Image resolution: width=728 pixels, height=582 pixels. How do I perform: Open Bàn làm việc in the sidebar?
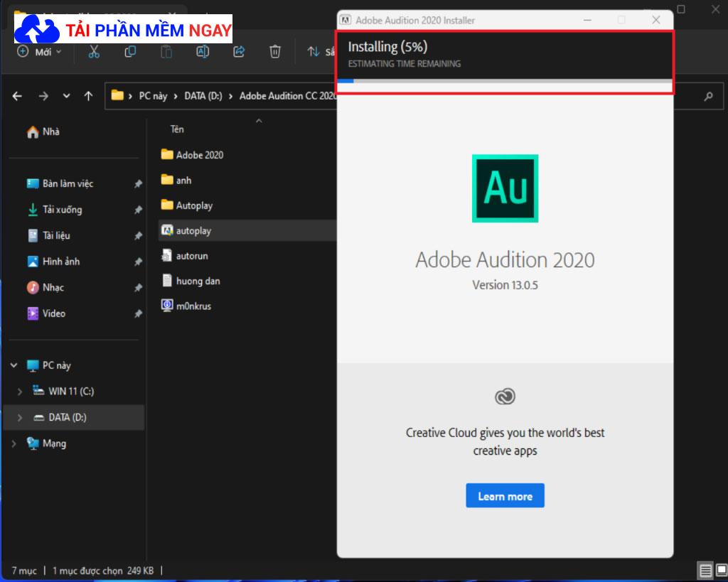[68, 184]
